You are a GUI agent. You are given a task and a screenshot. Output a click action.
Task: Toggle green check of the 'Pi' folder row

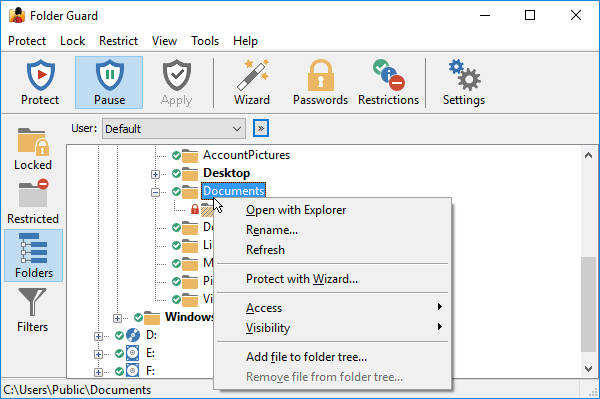click(x=176, y=281)
